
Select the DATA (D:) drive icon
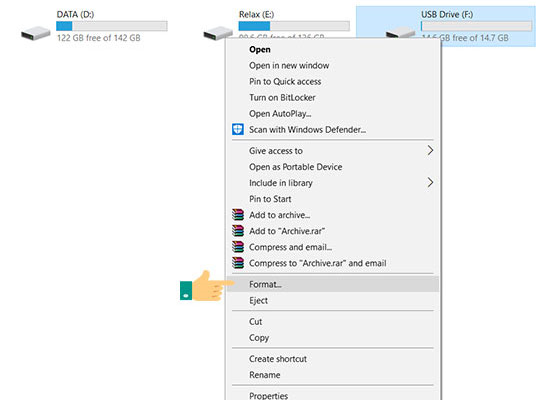pos(35,33)
